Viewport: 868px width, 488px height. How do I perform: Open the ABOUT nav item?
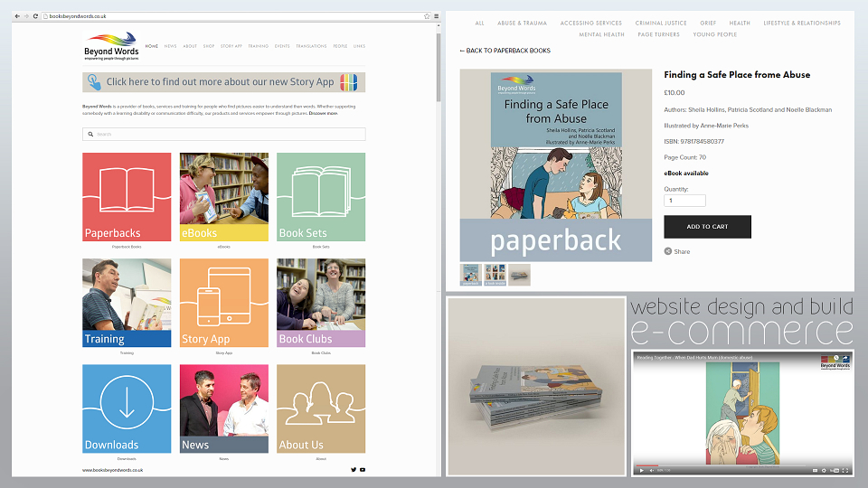point(190,46)
